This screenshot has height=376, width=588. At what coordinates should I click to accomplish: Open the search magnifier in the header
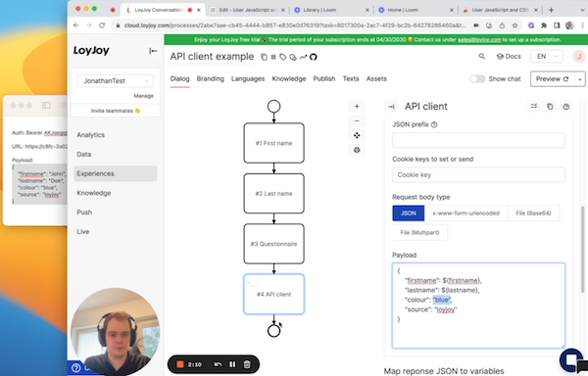click(x=482, y=56)
